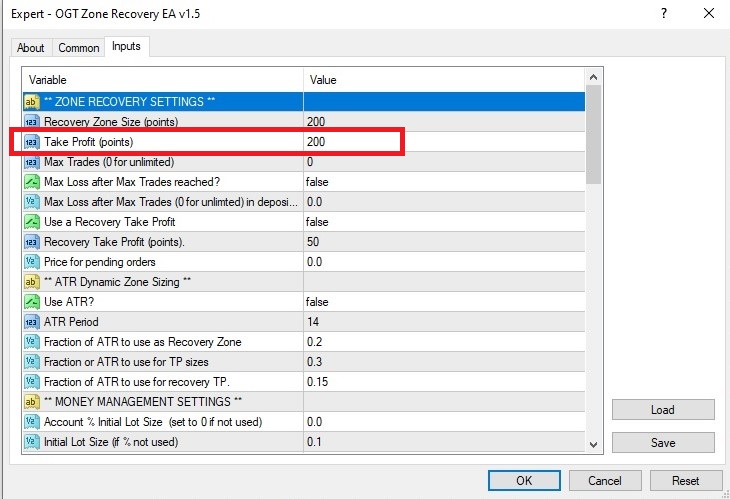The width and height of the screenshot is (730, 499).
Task: Click icon for Fraction of ATR for recovery TP
Action: [x=32, y=382]
